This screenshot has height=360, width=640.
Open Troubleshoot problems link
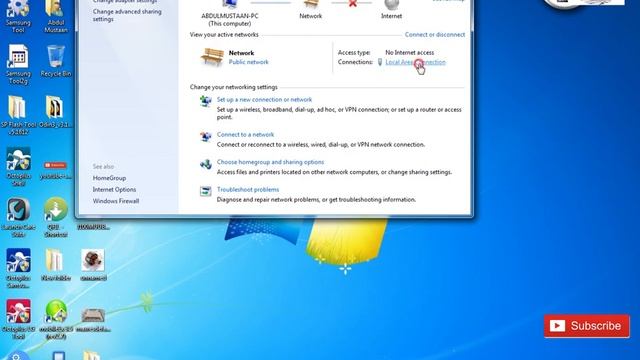pos(248,189)
